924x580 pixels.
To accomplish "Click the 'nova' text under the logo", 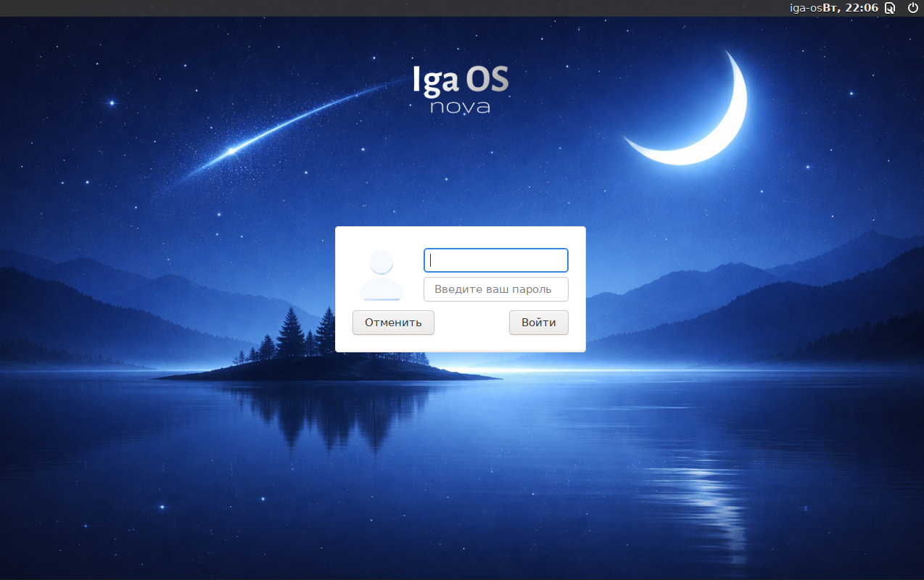I will tap(460, 107).
